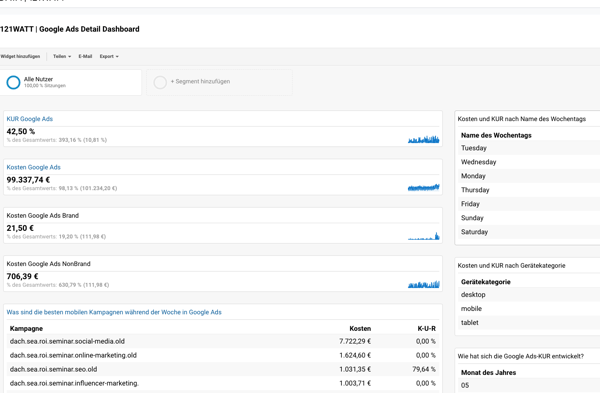Viewport: 600px width, 393px height.
Task: Select the mobile device row
Action: click(529, 308)
